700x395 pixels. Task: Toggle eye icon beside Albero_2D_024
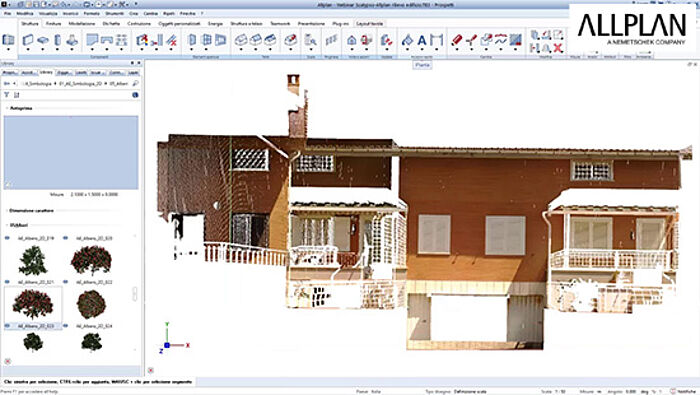[x=66, y=326]
